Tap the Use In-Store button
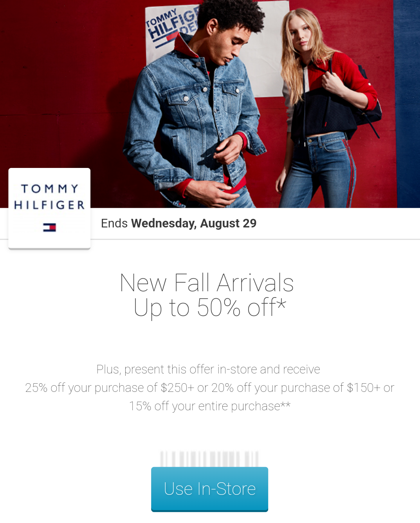 click(209, 489)
